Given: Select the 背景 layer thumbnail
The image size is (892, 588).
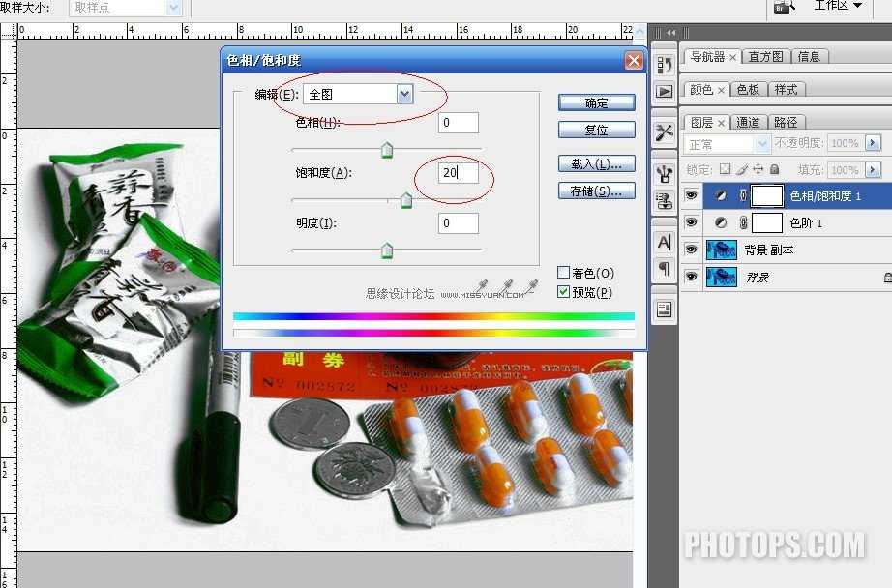Looking at the screenshot, I should click(x=722, y=277).
